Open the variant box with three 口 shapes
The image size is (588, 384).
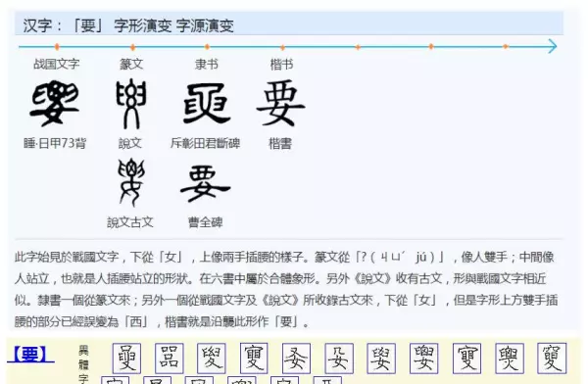click(170, 359)
